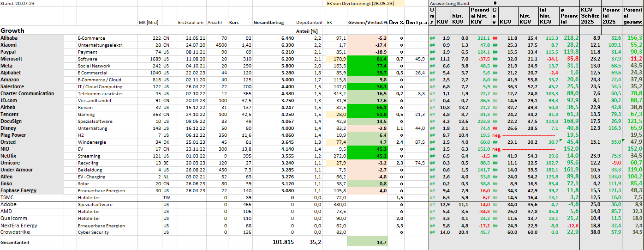Image resolution: width=644 pixels, height=250 pixels.
Task: Click the AMD watchlist cell
Action: click(32, 211)
